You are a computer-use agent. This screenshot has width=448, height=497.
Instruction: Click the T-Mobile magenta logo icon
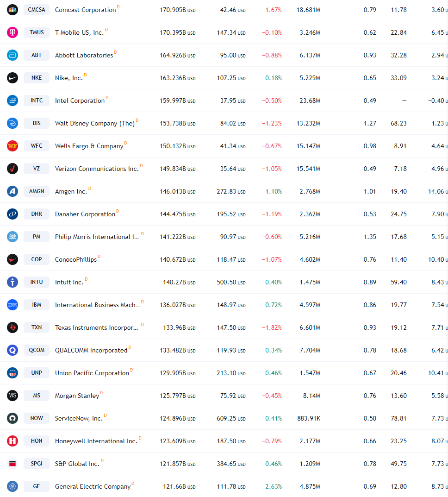[12, 32]
